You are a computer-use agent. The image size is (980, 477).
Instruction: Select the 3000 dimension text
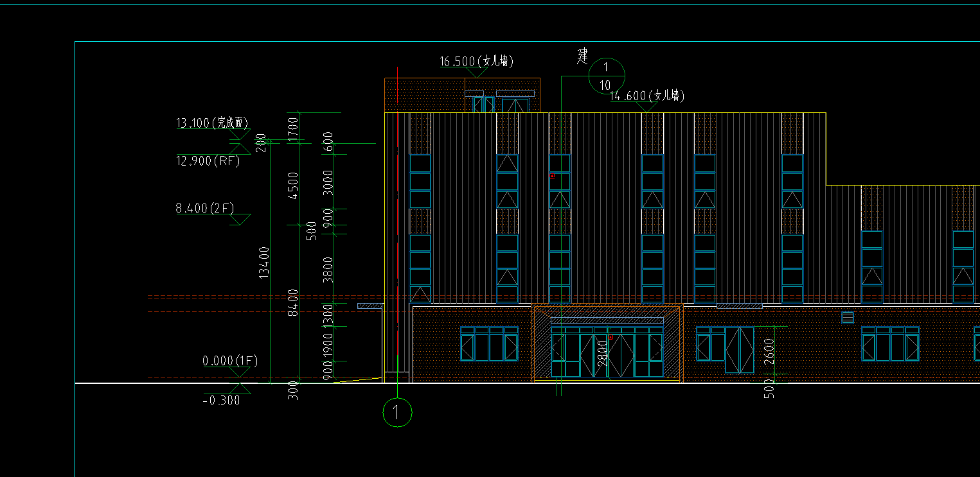coord(328,183)
